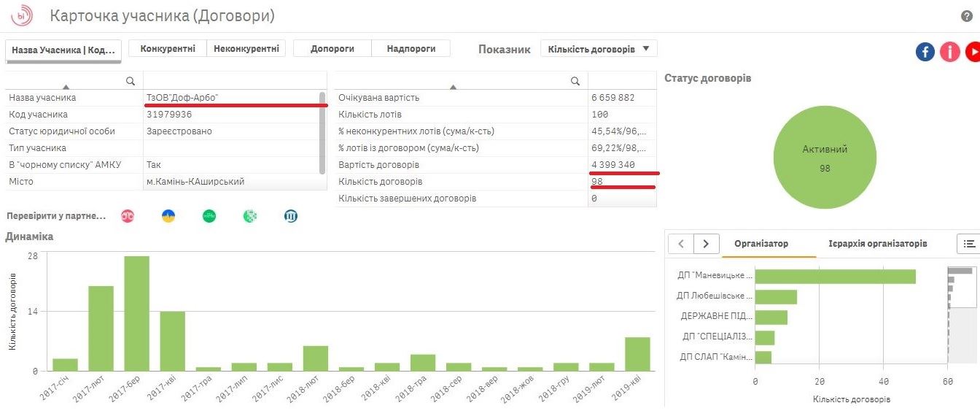Open the list menu icon beside organizer tabs

pyautogui.click(x=968, y=244)
